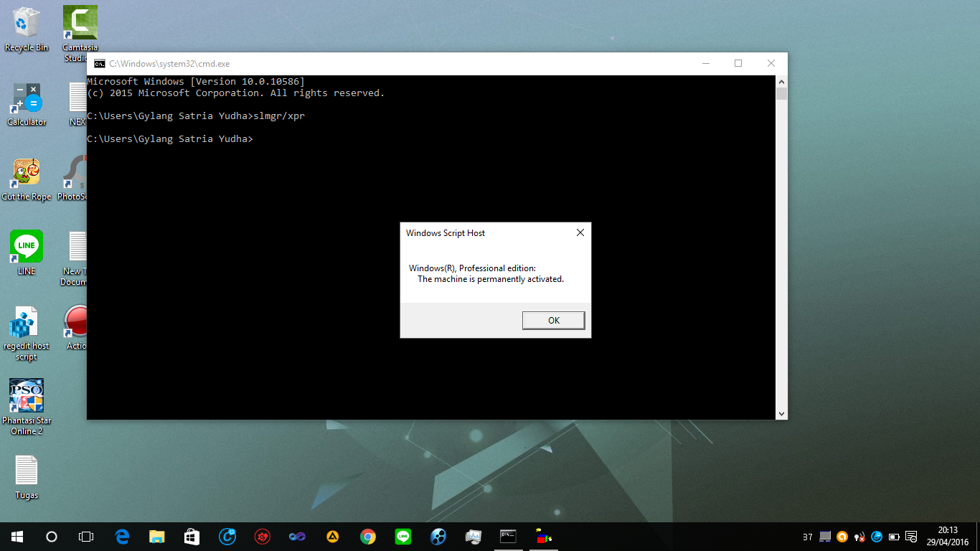Open the monitor chart taskbar app
Image resolution: width=980 pixels, height=551 pixels.
[x=473, y=537]
